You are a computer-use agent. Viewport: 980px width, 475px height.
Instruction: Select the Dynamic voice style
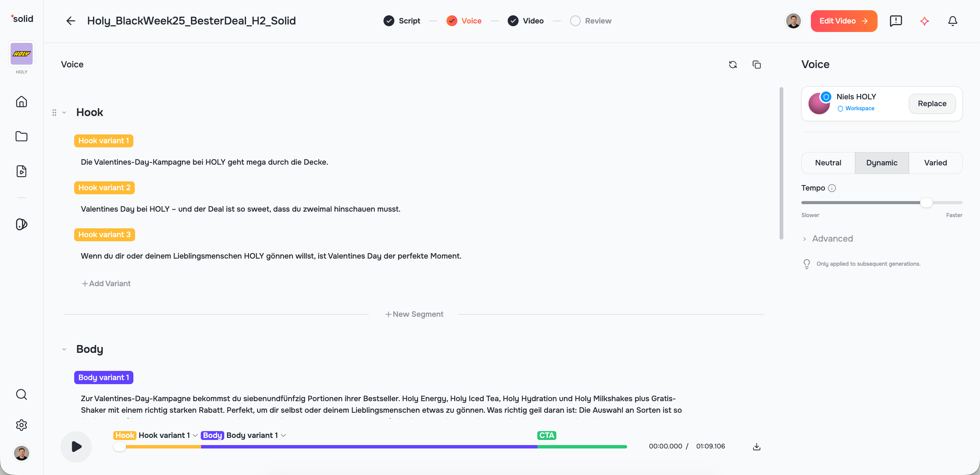pyautogui.click(x=882, y=163)
